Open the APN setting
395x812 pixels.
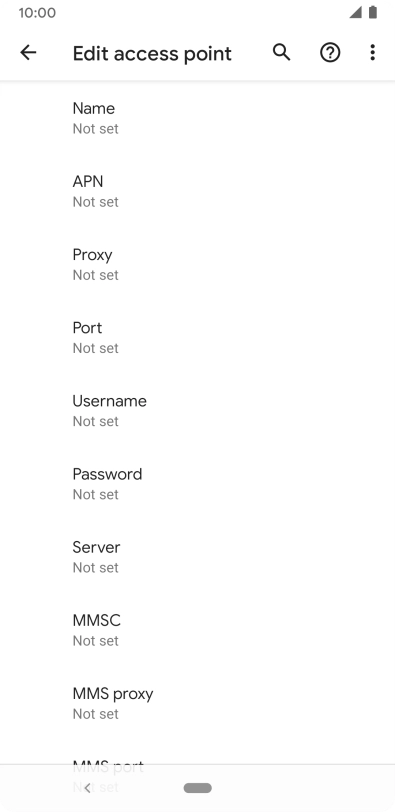pos(197,192)
